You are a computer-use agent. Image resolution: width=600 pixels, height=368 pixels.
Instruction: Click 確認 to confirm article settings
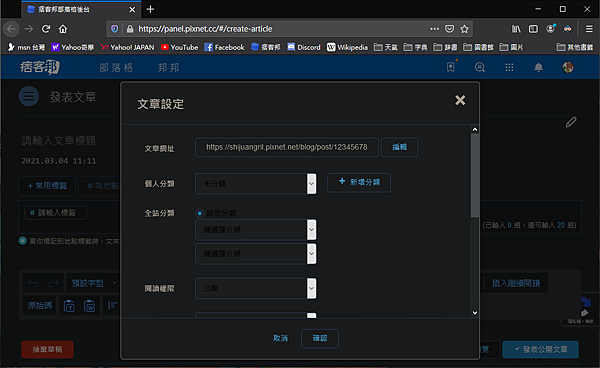click(x=320, y=339)
